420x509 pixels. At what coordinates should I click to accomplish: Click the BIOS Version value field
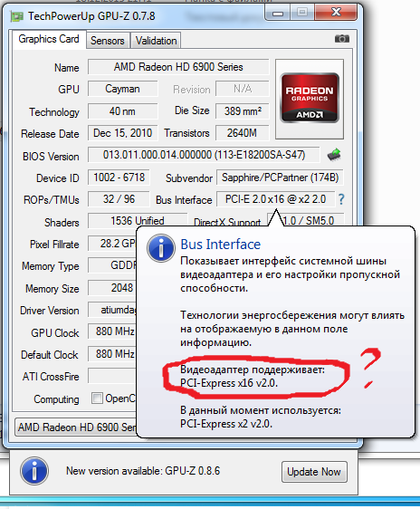tap(204, 155)
